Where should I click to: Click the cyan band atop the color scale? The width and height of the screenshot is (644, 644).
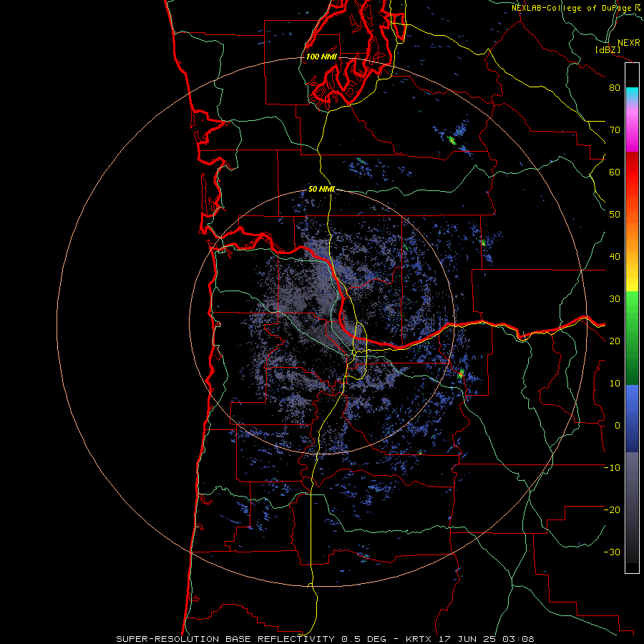coord(632,92)
